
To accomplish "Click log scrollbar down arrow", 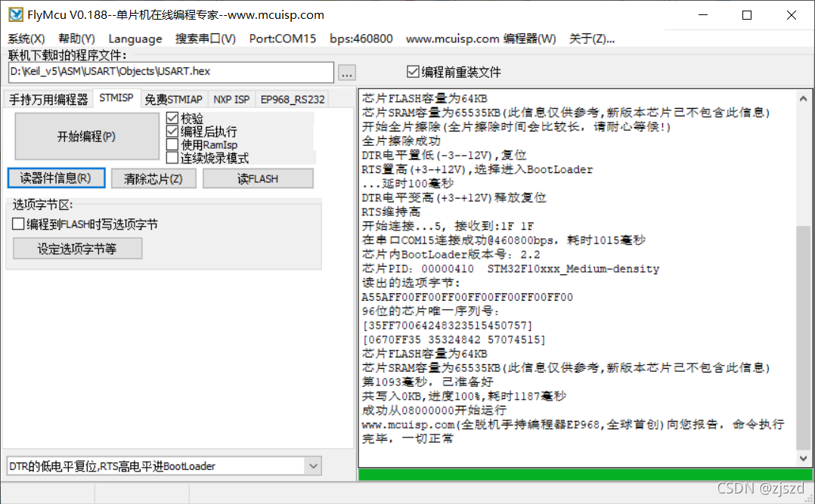I will coord(803,458).
